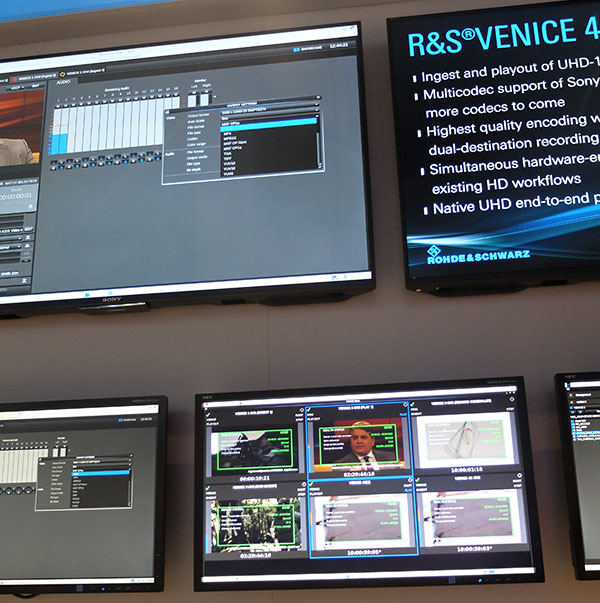
Task: Toggle green checkmark on tile 10:06:01:16
Action: click(412, 405)
